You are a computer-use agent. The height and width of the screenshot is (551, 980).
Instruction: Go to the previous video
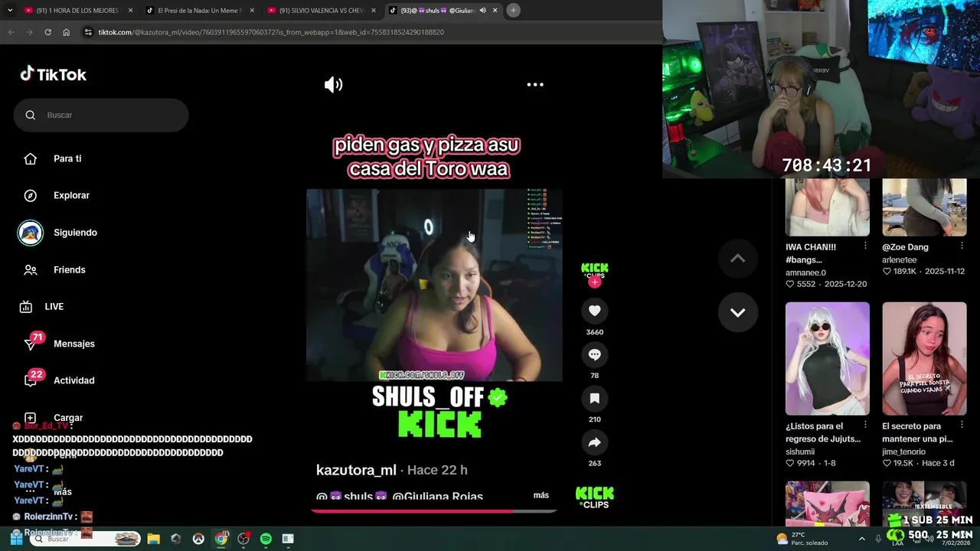click(737, 259)
